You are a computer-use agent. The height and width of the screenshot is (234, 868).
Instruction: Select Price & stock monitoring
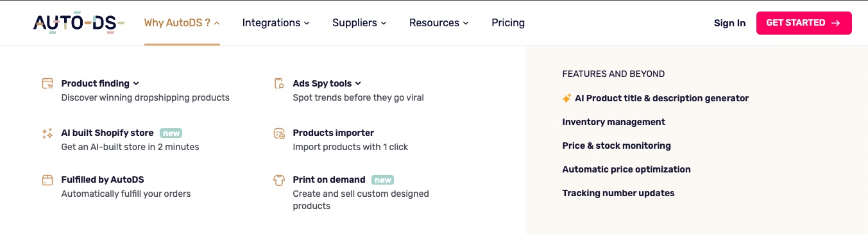[617, 146]
